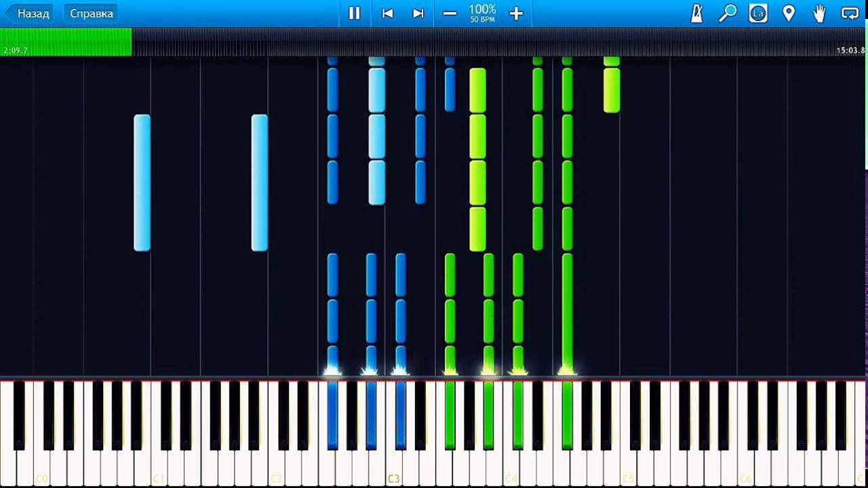
Task: Click the C4 white piano key
Action: tap(511, 434)
